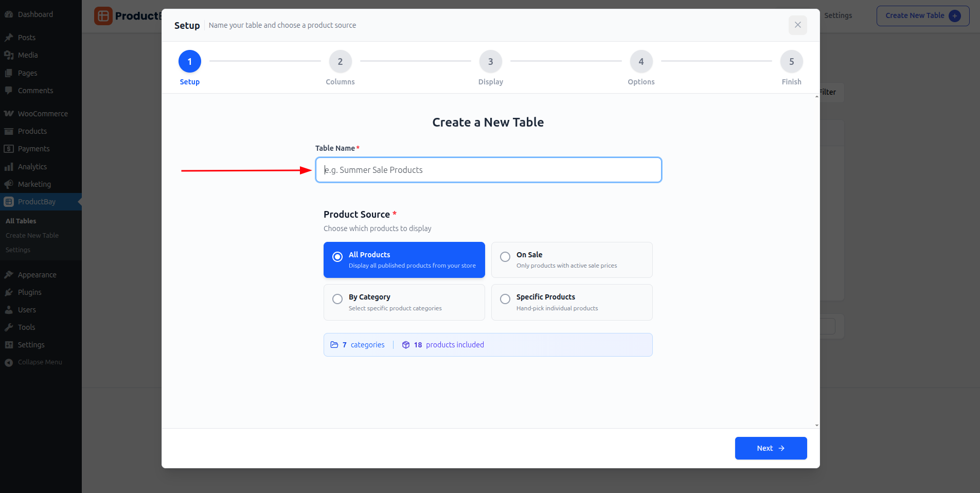Jump to step 2 Columns

point(340,62)
